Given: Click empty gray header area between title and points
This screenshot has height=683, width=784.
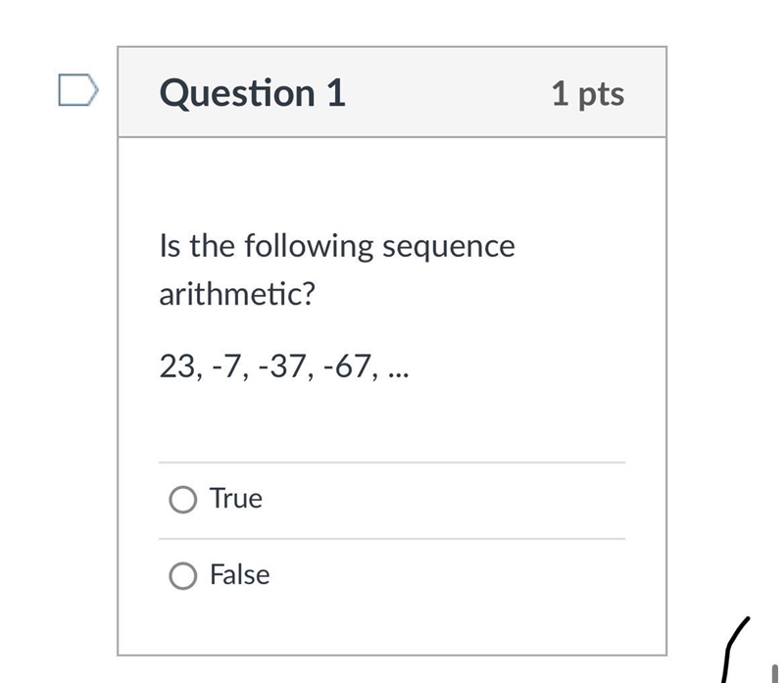Looking at the screenshot, I should [x=448, y=93].
